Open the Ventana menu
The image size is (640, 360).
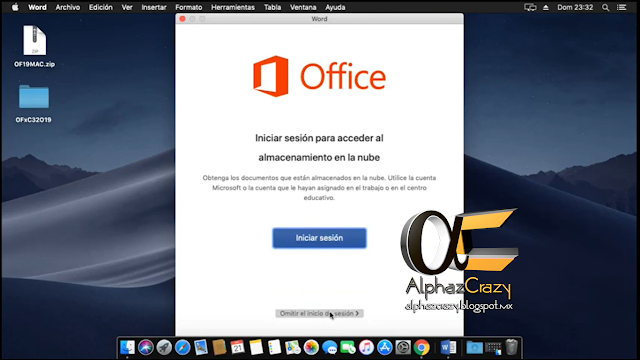tap(303, 7)
